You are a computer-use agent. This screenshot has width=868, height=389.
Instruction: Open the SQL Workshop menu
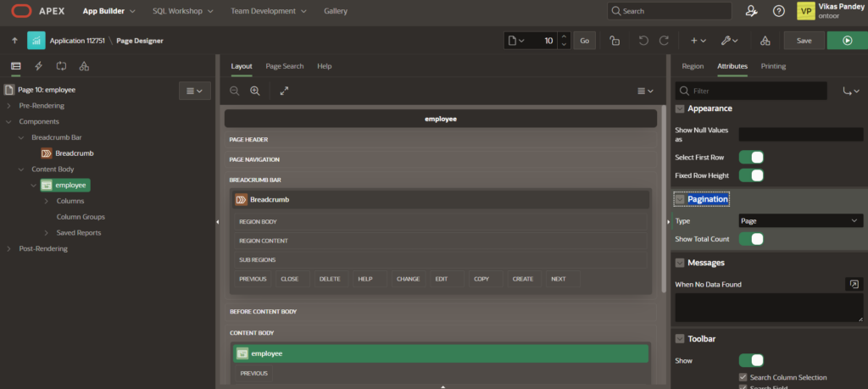pos(182,11)
